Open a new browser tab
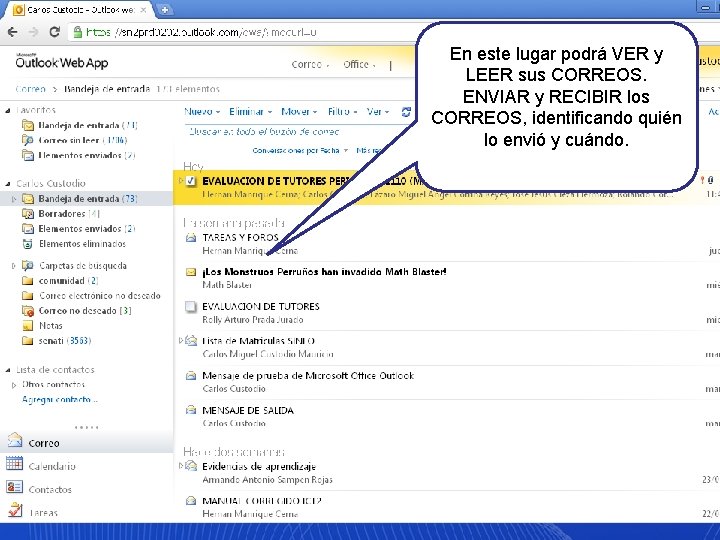This screenshot has height=540, width=720. (164, 9)
